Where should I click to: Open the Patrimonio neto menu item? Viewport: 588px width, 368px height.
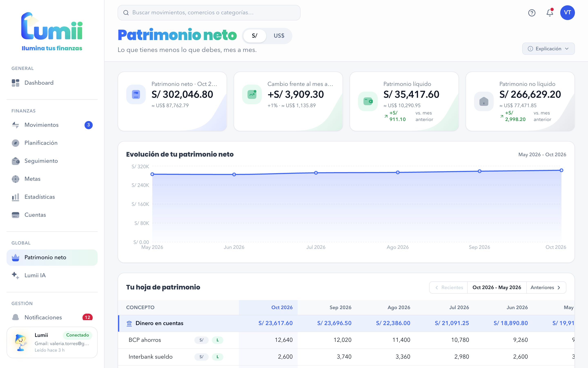[x=52, y=258]
